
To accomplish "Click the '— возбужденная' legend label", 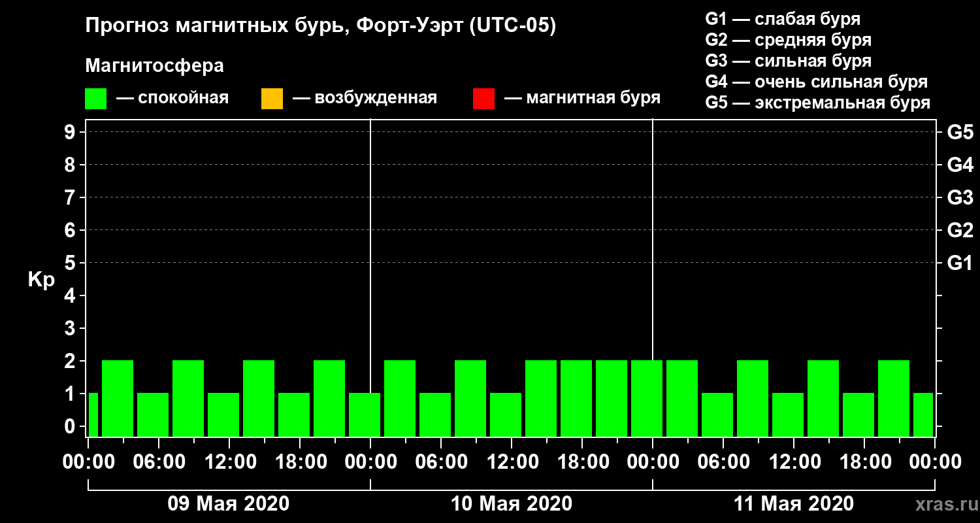I will (365, 99).
